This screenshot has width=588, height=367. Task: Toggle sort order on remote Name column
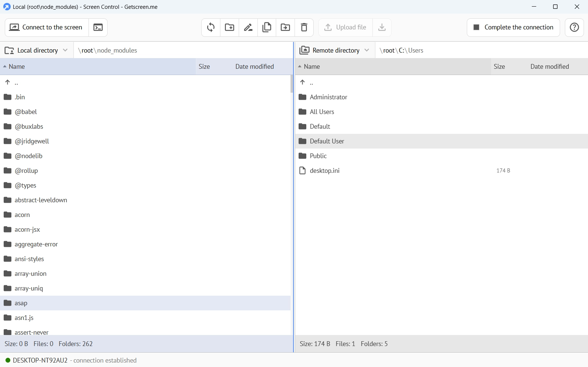(x=312, y=67)
